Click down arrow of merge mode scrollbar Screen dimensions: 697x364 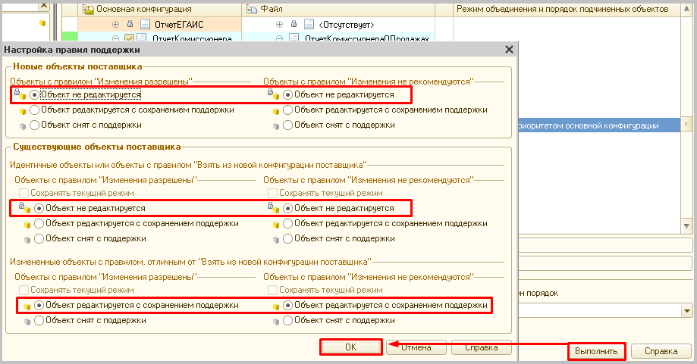tap(687, 226)
